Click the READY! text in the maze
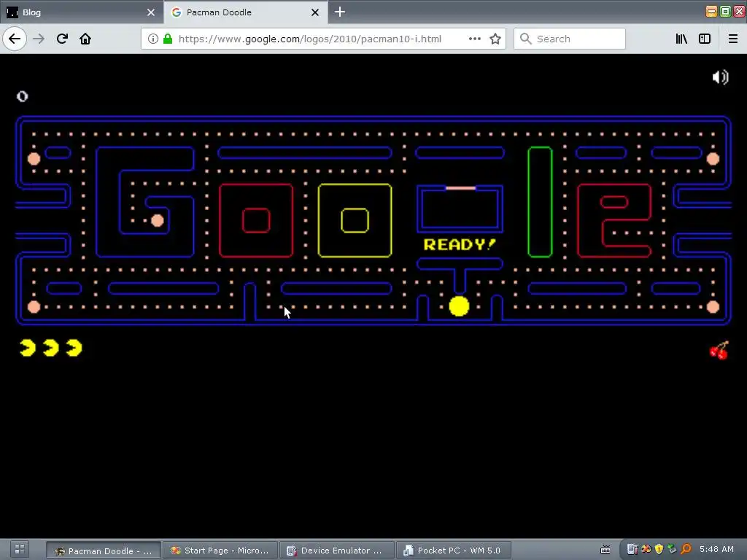Image resolution: width=747 pixels, height=560 pixels. coord(460,244)
